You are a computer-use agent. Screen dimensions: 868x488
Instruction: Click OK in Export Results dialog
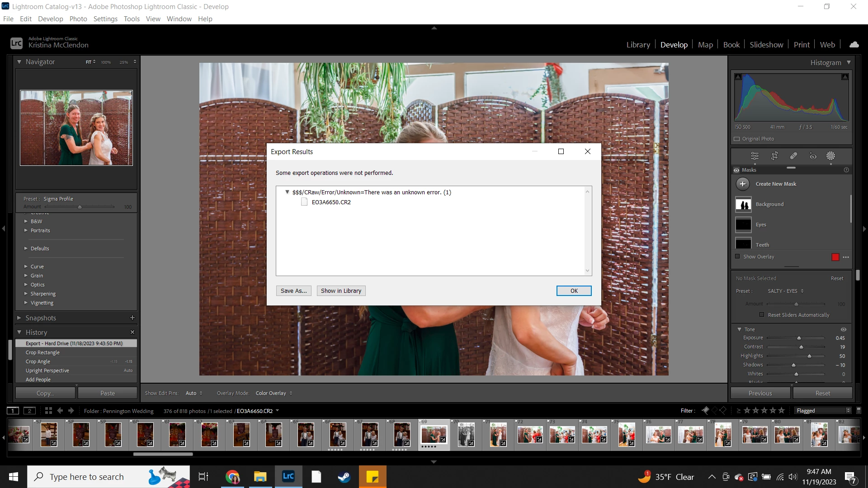pyautogui.click(x=574, y=291)
